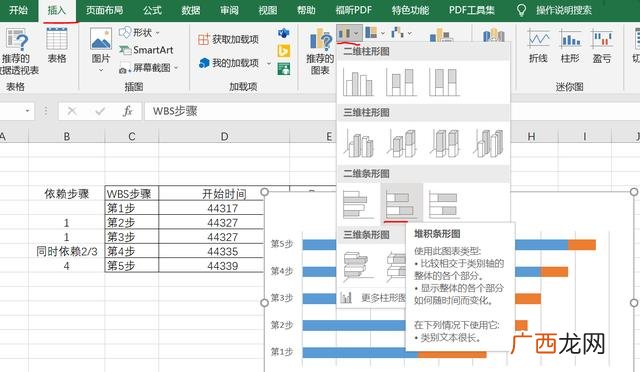
Task: Select column D header
Action: coord(224,136)
